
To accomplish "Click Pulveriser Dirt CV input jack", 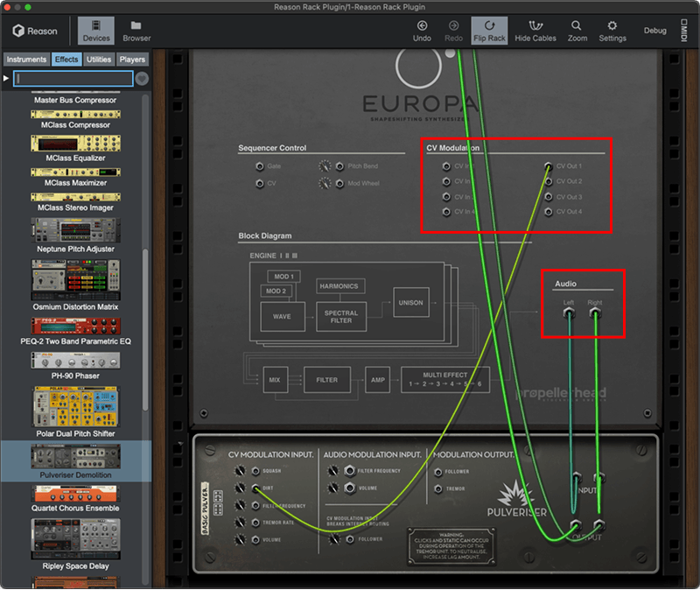I will pos(255,488).
